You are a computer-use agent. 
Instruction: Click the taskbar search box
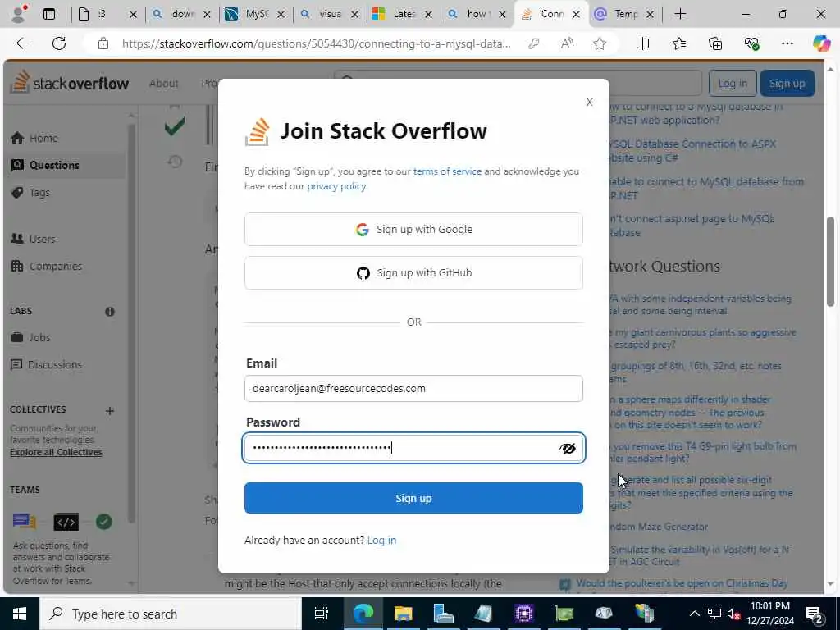pos(171,614)
